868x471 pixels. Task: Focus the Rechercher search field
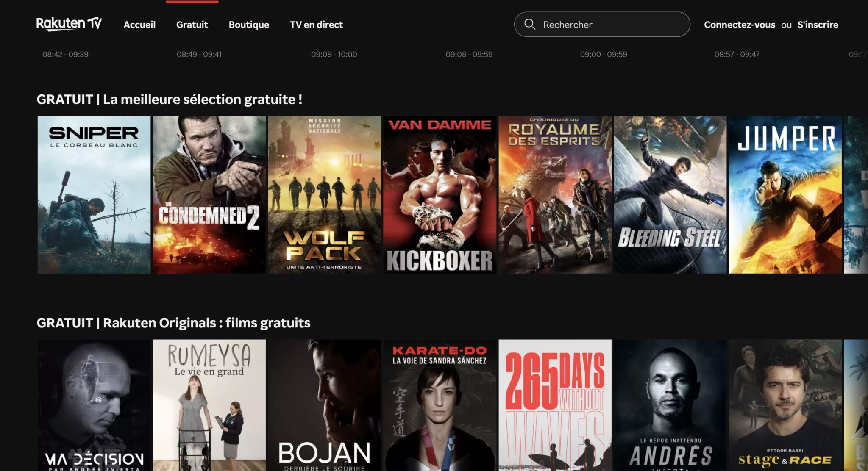point(602,24)
